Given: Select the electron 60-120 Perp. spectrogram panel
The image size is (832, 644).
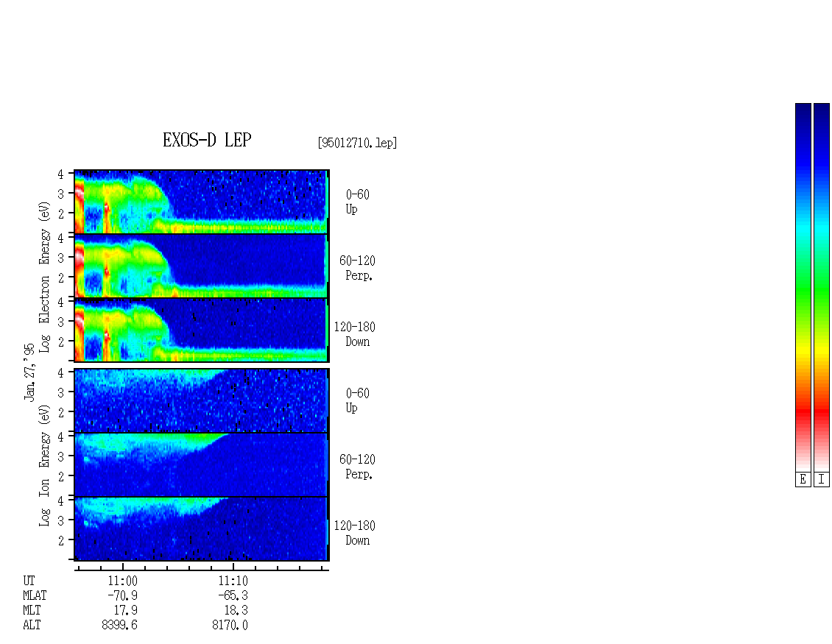Looking at the screenshot, I should coord(202,266).
